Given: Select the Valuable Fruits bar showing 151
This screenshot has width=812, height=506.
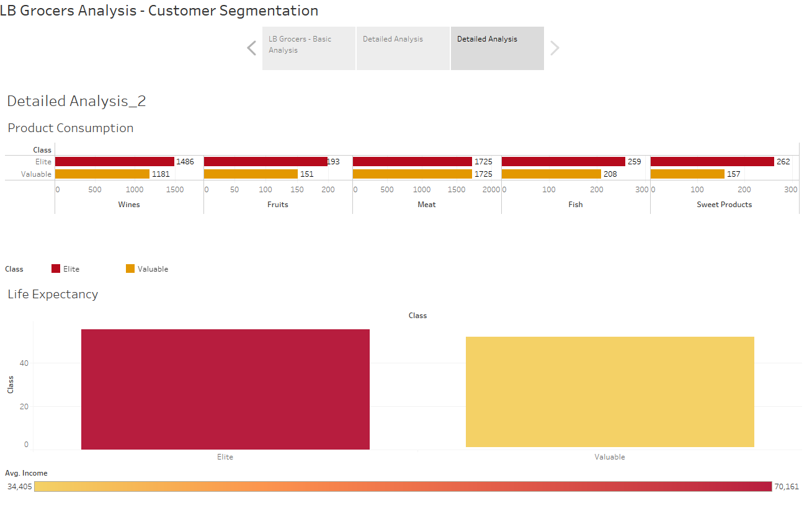Looking at the screenshot, I should 251,174.
